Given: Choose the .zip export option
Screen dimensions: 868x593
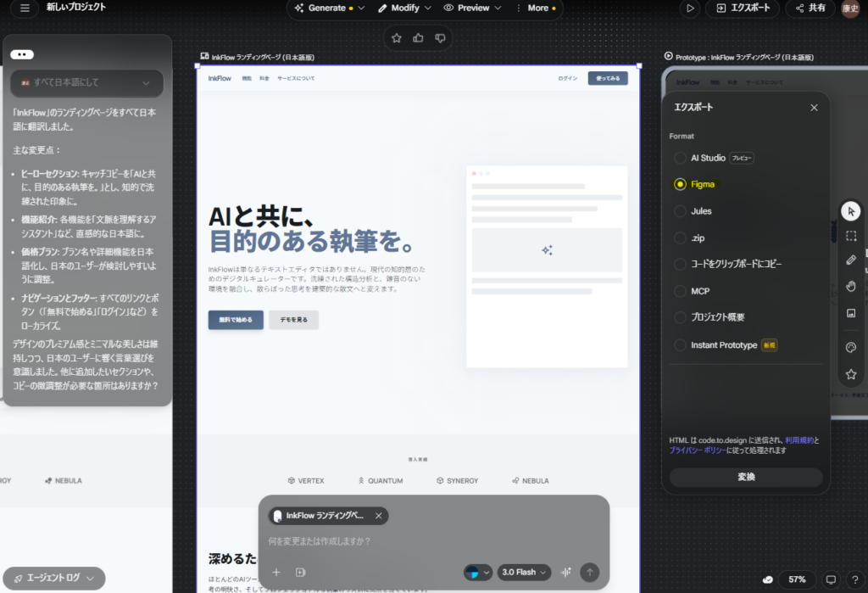Looking at the screenshot, I should click(x=680, y=238).
